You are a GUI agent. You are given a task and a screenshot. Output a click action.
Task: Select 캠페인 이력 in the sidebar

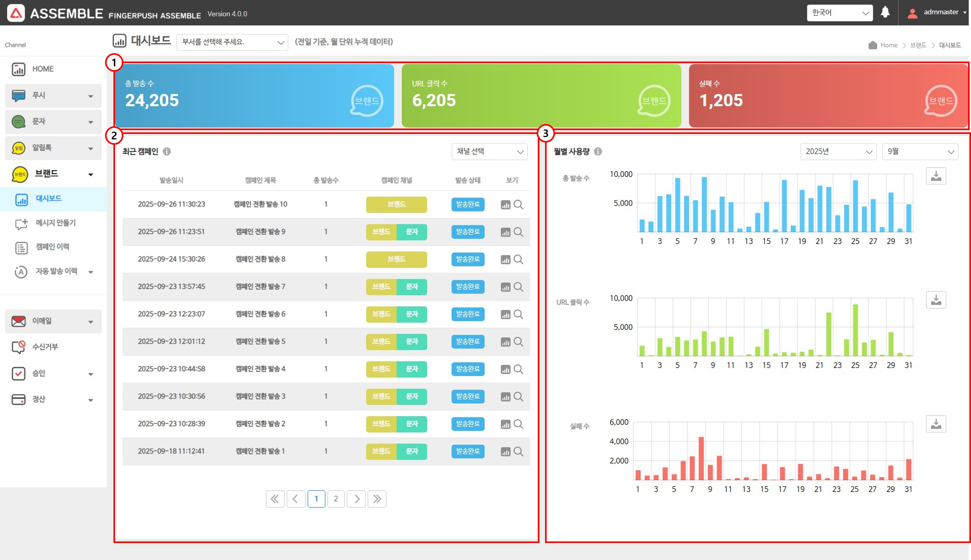(x=52, y=247)
